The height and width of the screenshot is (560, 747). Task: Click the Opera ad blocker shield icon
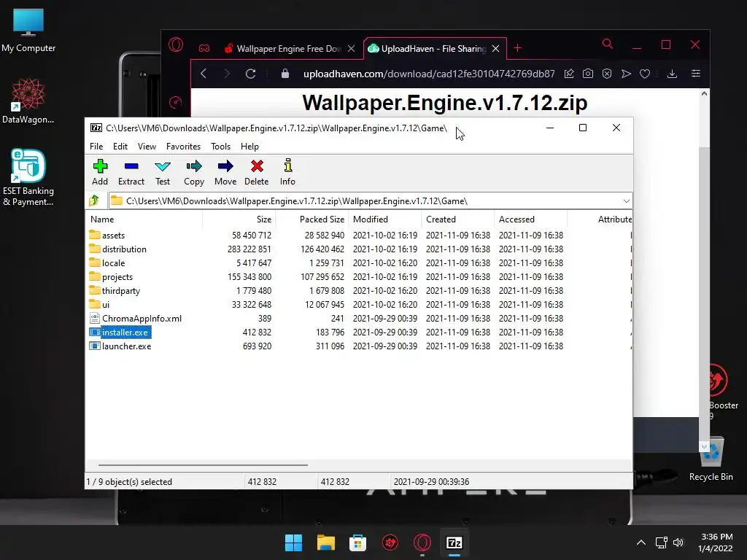tap(606, 74)
